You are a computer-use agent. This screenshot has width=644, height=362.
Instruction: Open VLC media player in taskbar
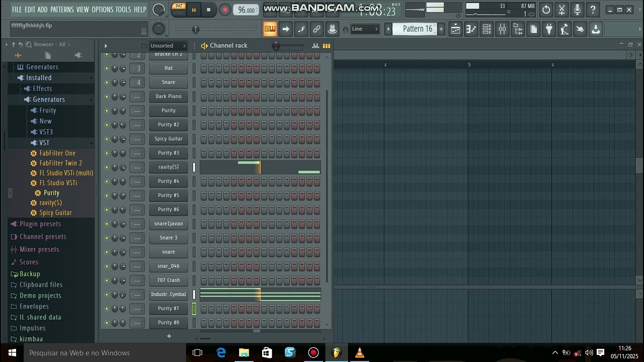(360, 353)
